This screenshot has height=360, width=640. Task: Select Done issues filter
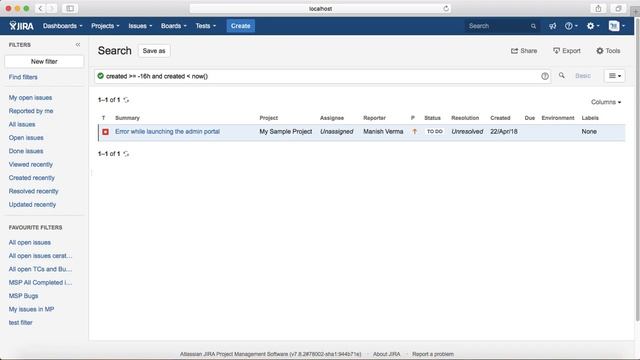(26, 151)
